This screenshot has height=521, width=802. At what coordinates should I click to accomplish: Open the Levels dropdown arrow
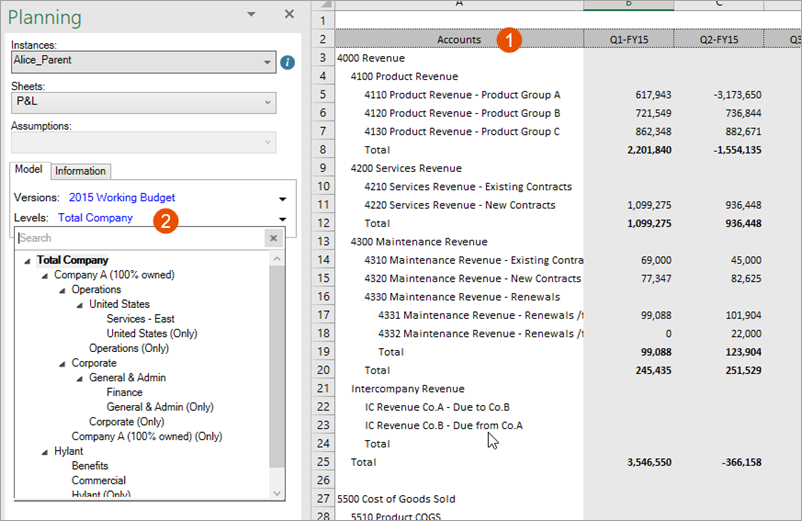click(x=282, y=219)
